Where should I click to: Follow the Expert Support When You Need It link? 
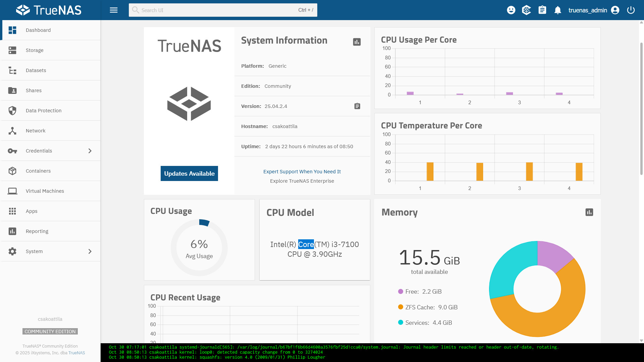(x=302, y=172)
